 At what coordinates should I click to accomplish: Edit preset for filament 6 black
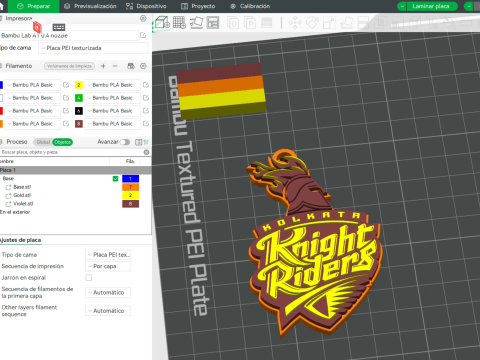tap(146, 111)
